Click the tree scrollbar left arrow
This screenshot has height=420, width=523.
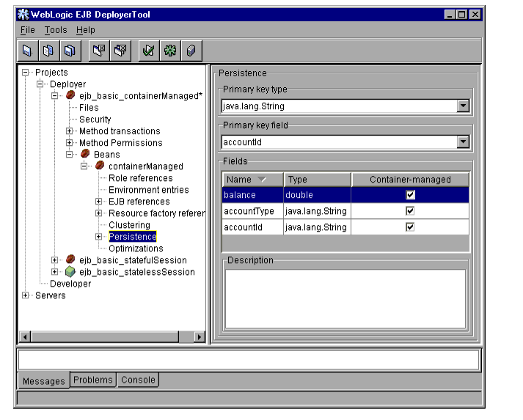25,337
